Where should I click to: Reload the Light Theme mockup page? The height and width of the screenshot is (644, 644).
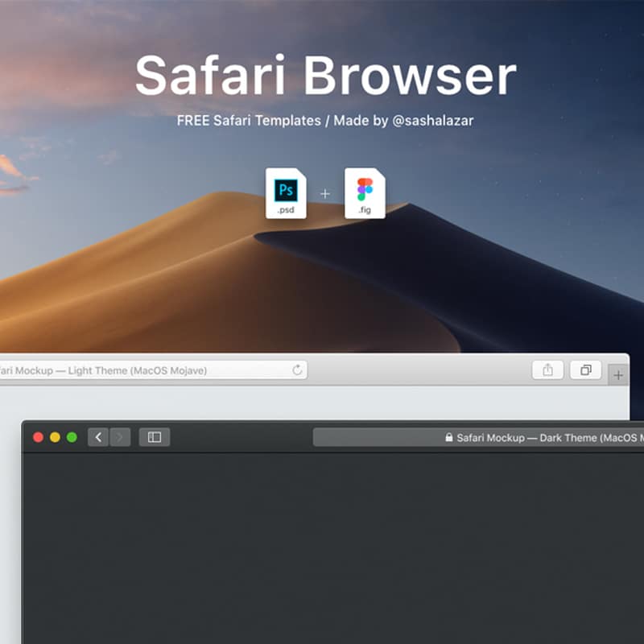click(298, 370)
